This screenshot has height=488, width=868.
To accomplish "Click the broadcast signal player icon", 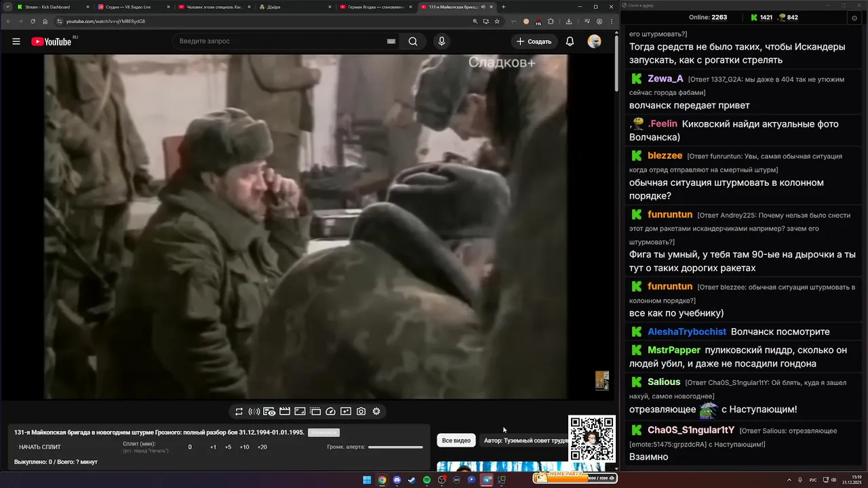I will pos(254,411).
